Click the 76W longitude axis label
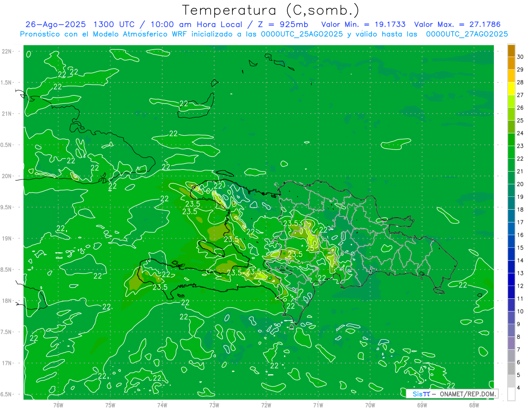Viewport: 532px width, 411px height. pyautogui.click(x=58, y=405)
